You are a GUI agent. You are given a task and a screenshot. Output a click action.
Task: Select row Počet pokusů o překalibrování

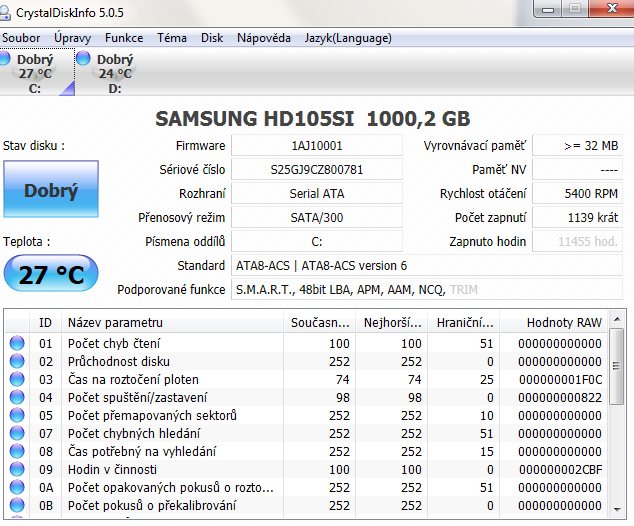[x=306, y=505]
